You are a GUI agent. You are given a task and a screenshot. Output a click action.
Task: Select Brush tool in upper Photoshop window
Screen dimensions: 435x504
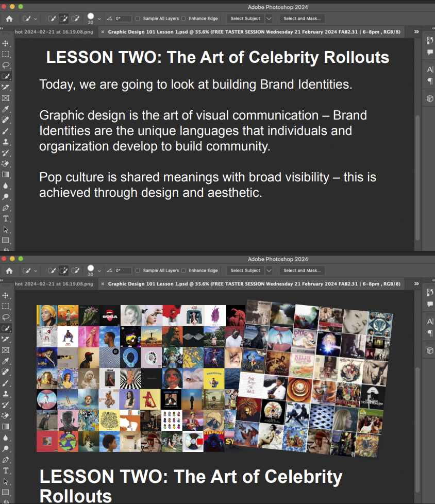6,131
